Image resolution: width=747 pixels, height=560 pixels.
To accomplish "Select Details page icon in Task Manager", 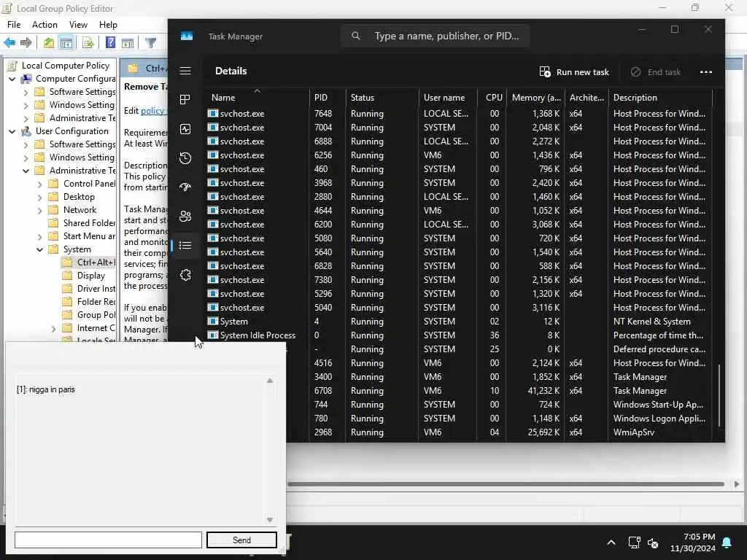I will [185, 245].
